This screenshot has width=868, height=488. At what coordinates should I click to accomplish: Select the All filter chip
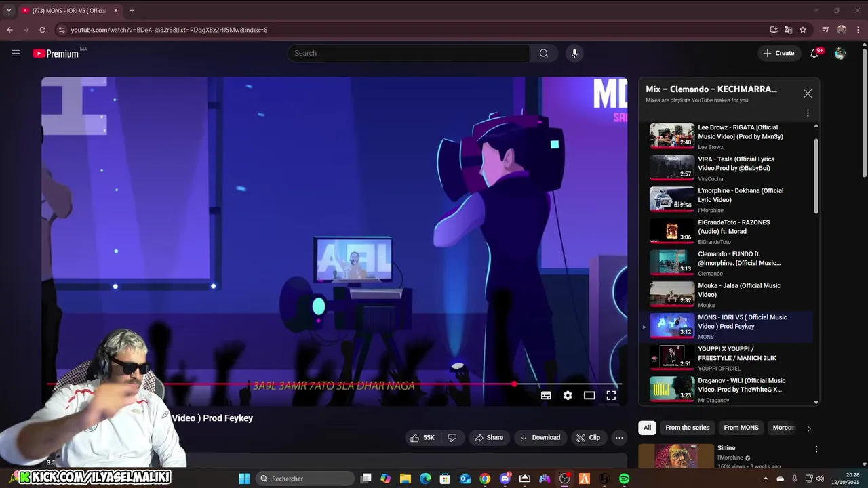pyautogui.click(x=647, y=428)
